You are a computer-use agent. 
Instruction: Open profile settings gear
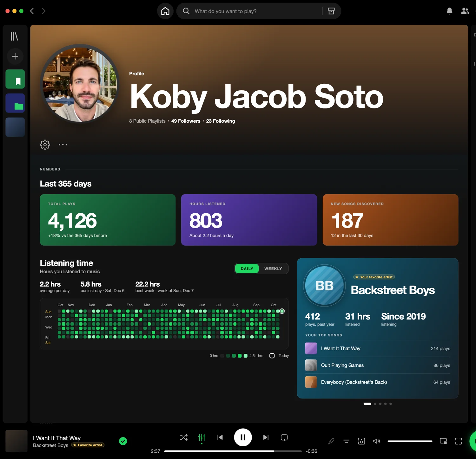pos(45,145)
